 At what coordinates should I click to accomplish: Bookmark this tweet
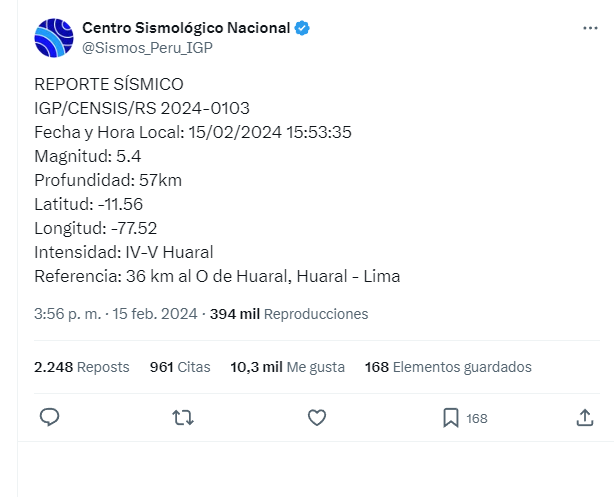click(451, 418)
